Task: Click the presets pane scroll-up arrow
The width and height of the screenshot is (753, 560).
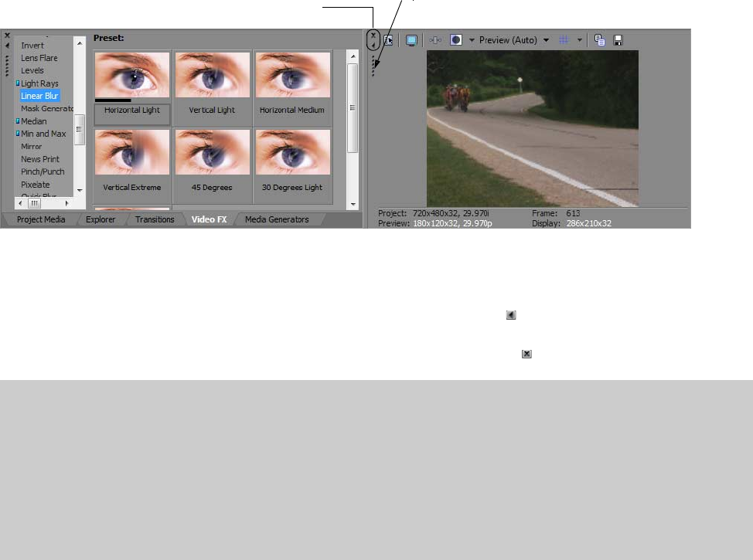Action: coord(353,56)
